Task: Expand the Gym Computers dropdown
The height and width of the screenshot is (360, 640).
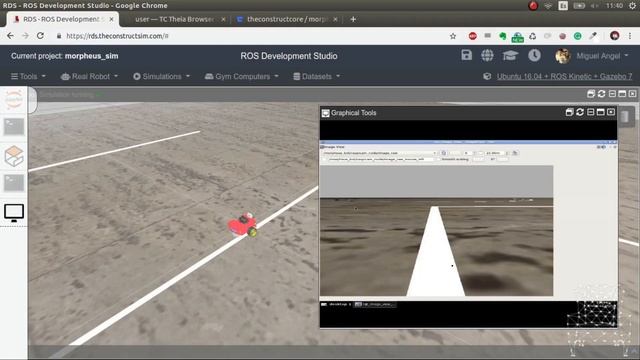Action: point(242,76)
